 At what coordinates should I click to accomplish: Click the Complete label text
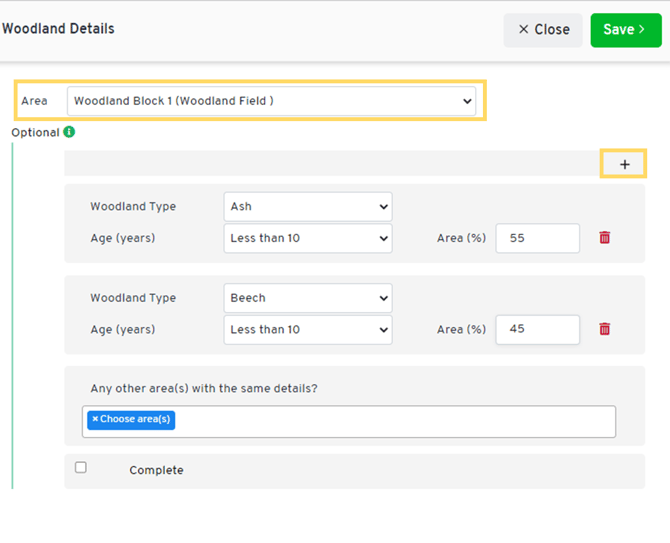point(156,470)
